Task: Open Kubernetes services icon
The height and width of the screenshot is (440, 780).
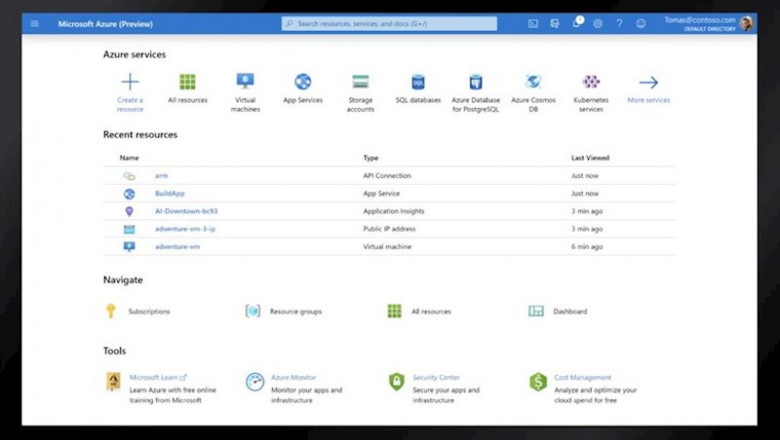Action: 591,82
